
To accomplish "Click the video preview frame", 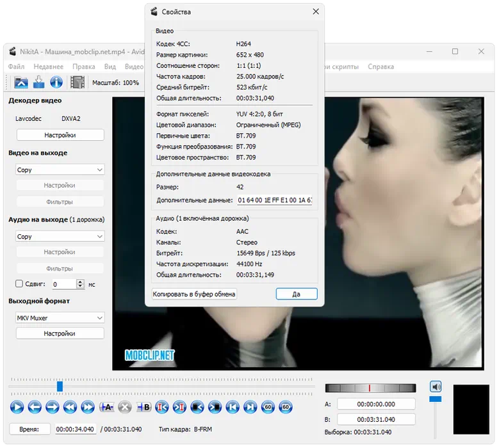I will click(299, 234).
